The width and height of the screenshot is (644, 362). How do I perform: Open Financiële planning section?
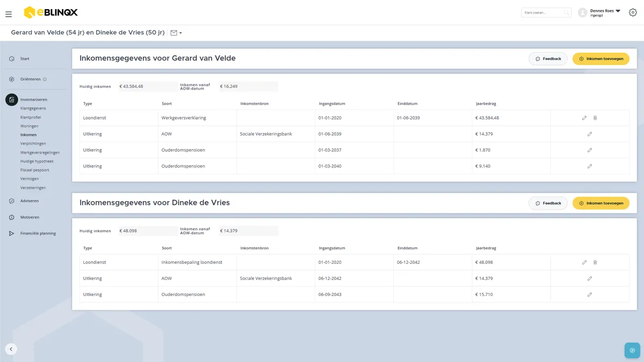tap(38, 233)
